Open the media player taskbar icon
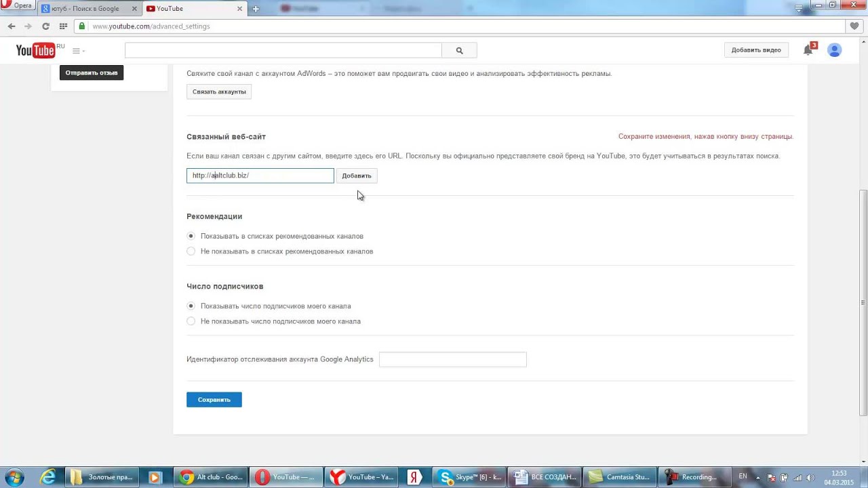This screenshot has height=488, width=868. [x=155, y=477]
